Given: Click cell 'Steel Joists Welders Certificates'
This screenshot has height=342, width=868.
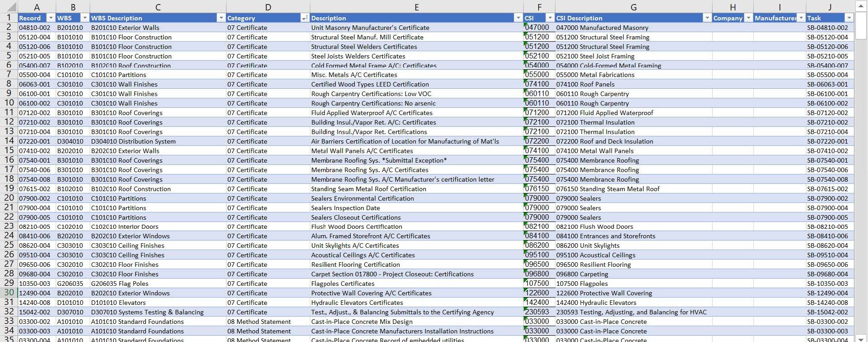Looking at the screenshot, I should [x=416, y=56].
